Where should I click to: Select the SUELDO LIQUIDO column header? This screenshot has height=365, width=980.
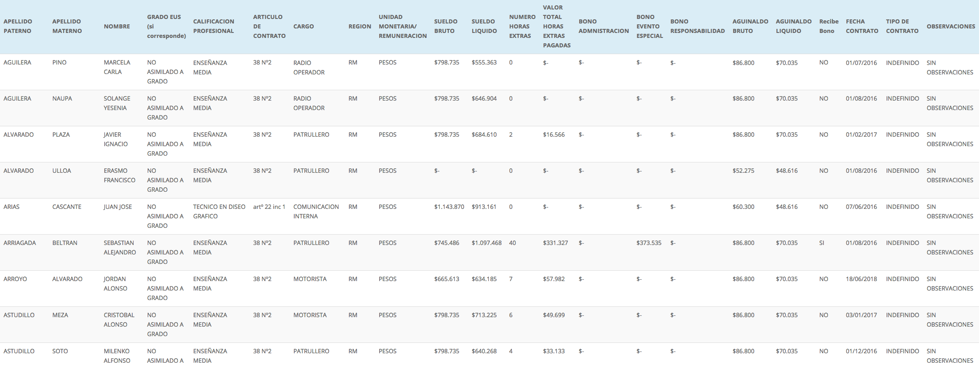[484, 26]
